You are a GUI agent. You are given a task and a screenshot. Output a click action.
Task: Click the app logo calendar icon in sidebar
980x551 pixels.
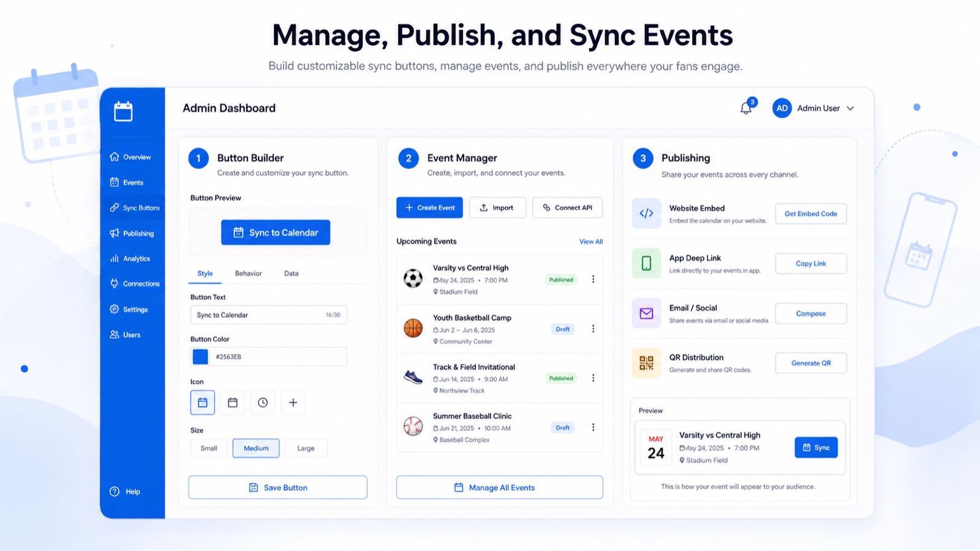[123, 111]
